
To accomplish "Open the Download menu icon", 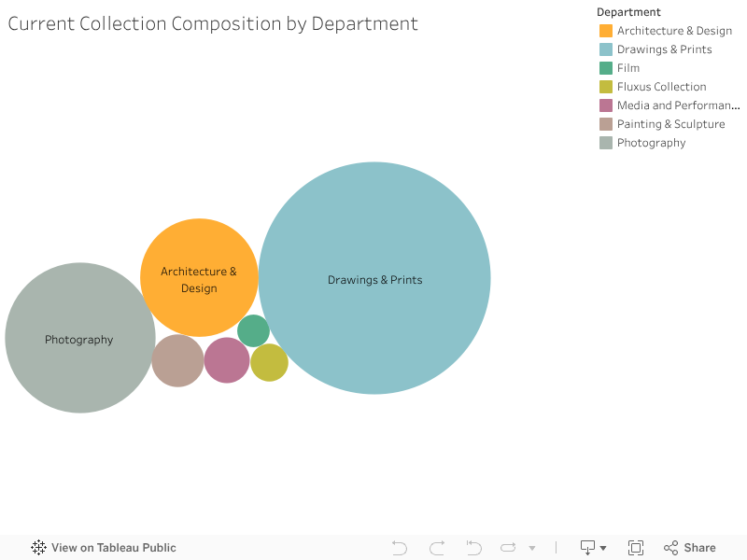I will pos(593,548).
